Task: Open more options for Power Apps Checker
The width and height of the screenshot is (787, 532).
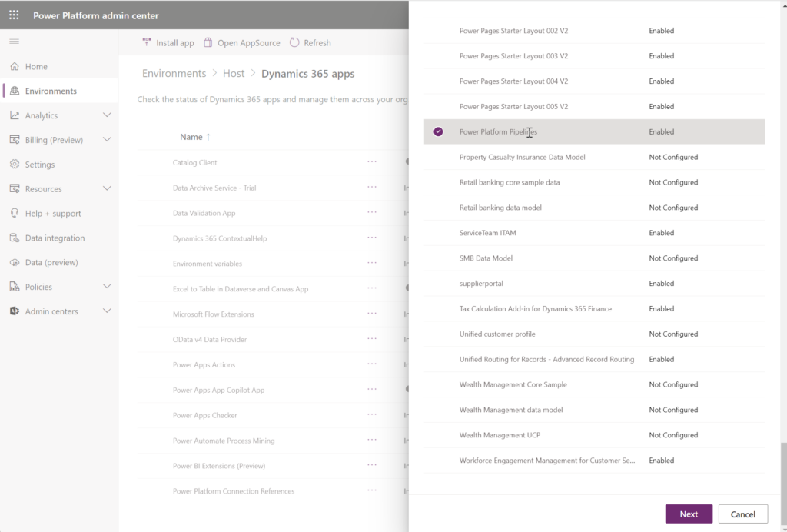Action: pos(372,414)
